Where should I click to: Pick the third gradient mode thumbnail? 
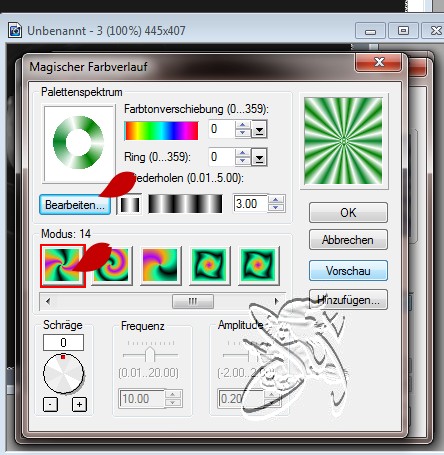(161, 266)
